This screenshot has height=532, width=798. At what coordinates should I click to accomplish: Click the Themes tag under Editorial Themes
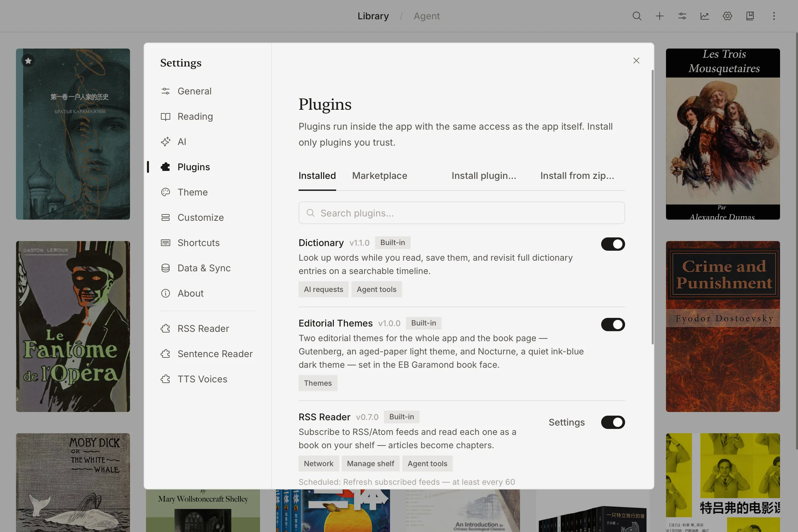tap(318, 383)
